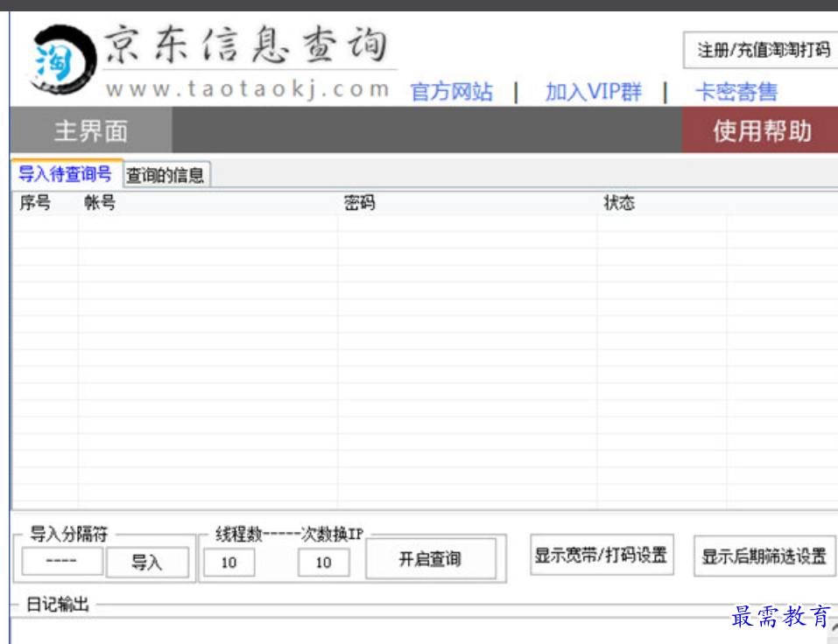
Task: Click 显示宽带/打码设置 button
Action: coord(602,555)
